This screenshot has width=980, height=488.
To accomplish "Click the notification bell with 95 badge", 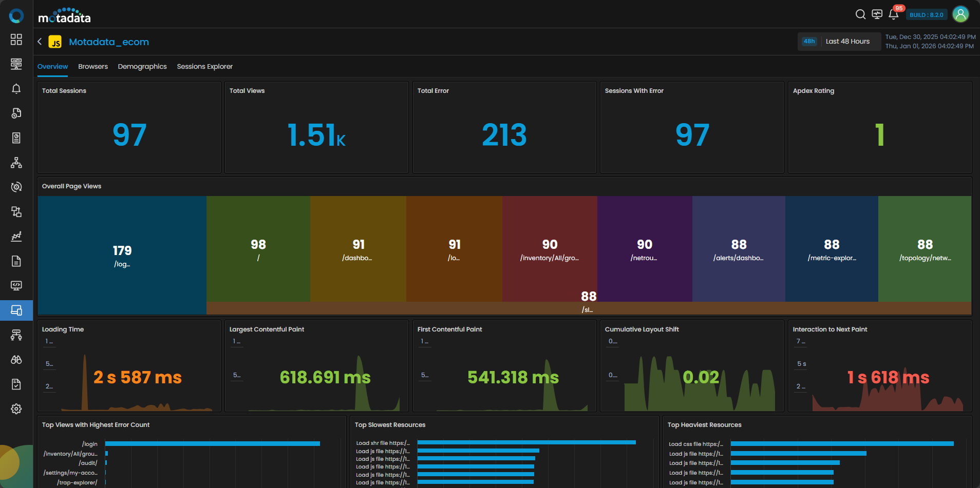I will (x=893, y=14).
